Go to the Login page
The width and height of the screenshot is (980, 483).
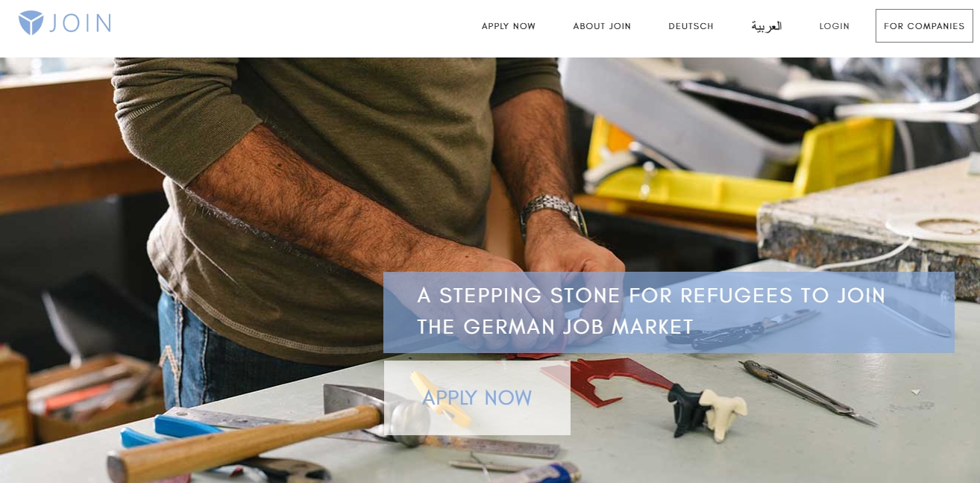tap(835, 26)
